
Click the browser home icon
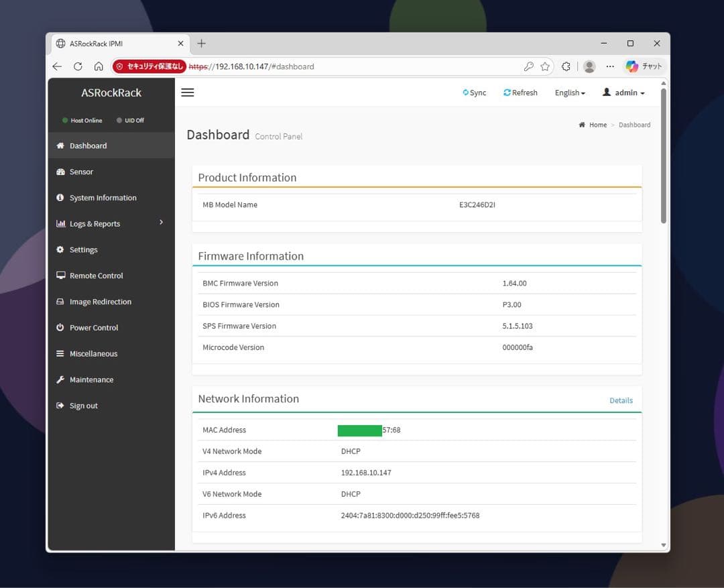[x=99, y=66]
